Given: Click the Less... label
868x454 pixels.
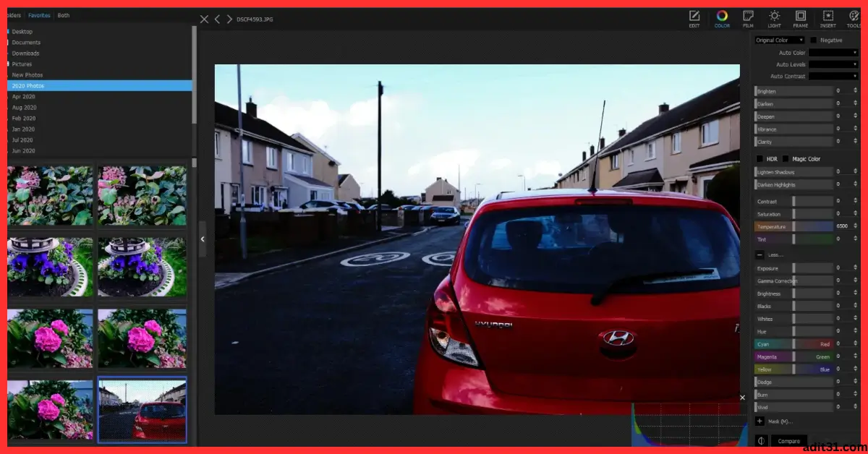Looking at the screenshot, I should point(775,254).
